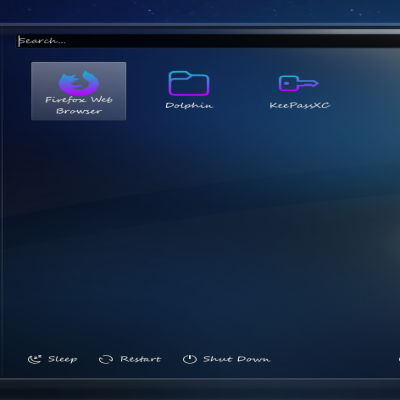This screenshot has height=400, width=400.
Task: Open Dolphin using the folder icon
Action: click(189, 83)
